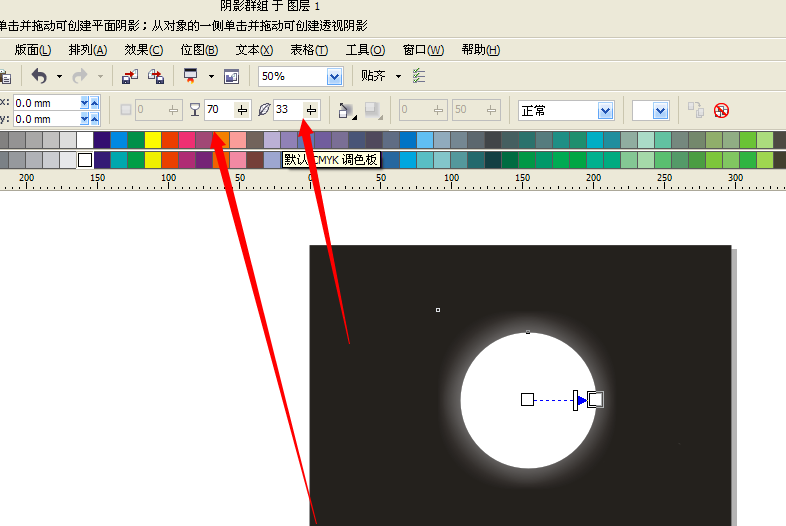Click the x position up spinner arrow

94,103
